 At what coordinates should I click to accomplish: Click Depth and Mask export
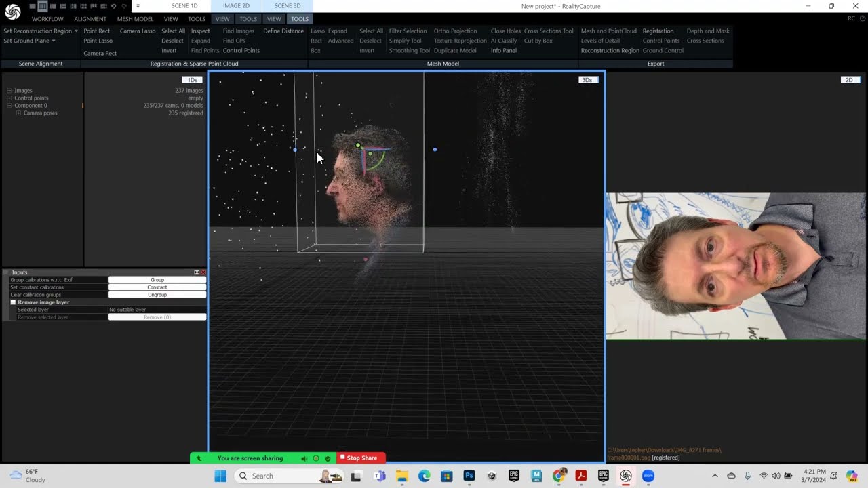tap(708, 30)
